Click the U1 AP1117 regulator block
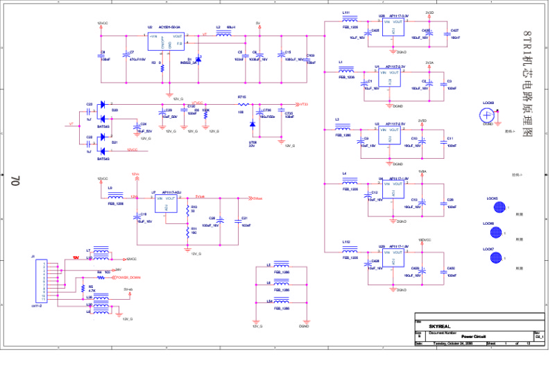The height and width of the screenshot is (392, 555). [x=389, y=78]
